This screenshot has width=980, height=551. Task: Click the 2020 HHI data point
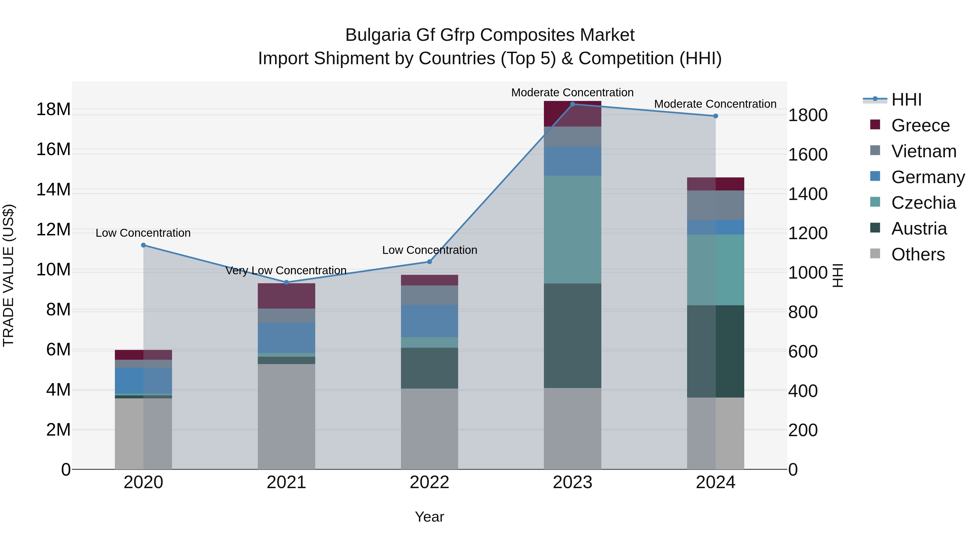143,245
